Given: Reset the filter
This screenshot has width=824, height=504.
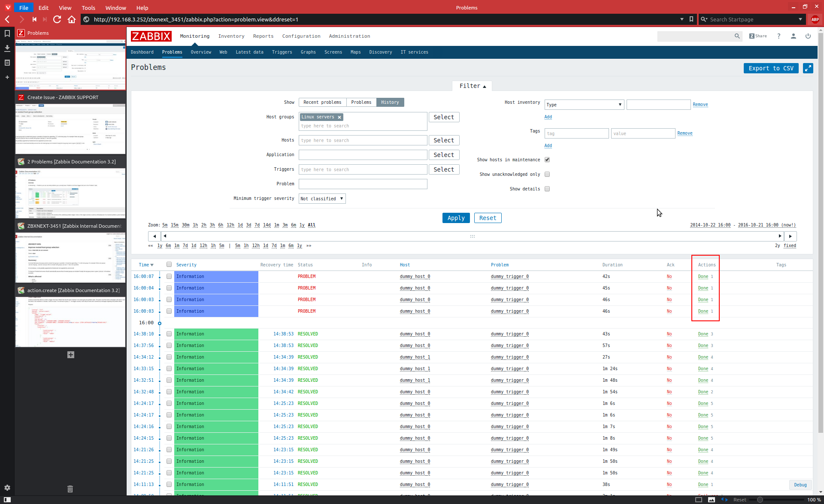Looking at the screenshot, I should tap(488, 218).
